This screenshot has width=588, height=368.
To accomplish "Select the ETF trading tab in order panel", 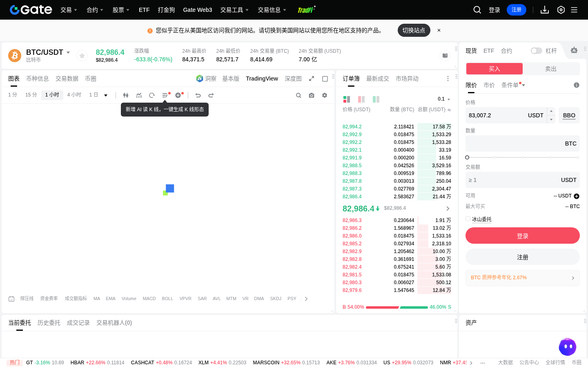I will (x=489, y=51).
